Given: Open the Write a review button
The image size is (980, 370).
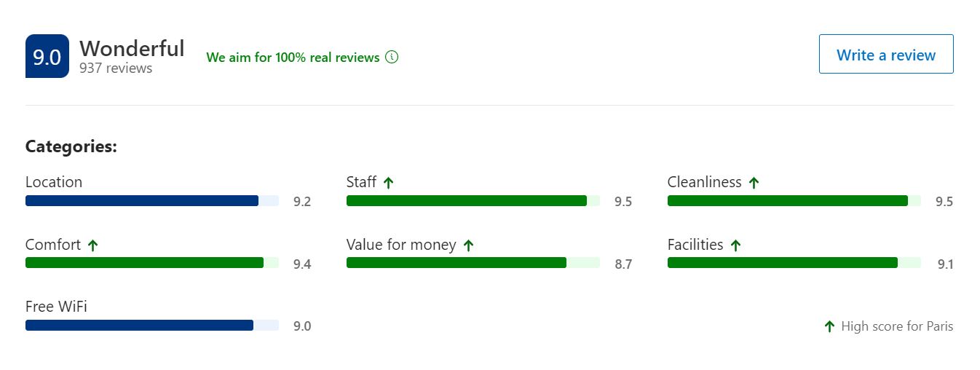Looking at the screenshot, I should (x=886, y=54).
